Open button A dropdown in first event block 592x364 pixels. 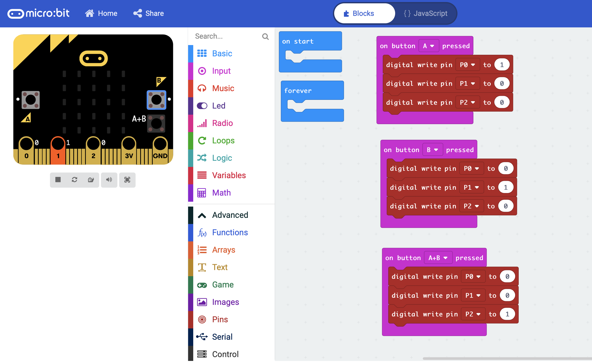pyautogui.click(x=428, y=46)
